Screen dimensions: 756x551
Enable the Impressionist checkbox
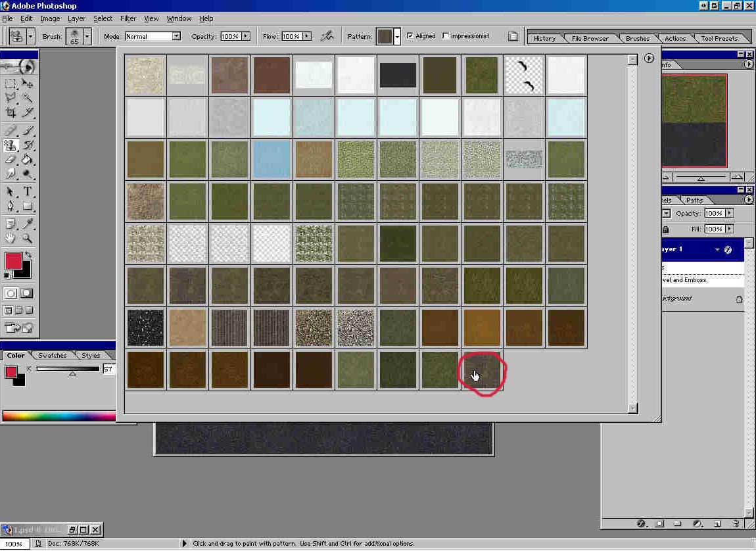[446, 36]
